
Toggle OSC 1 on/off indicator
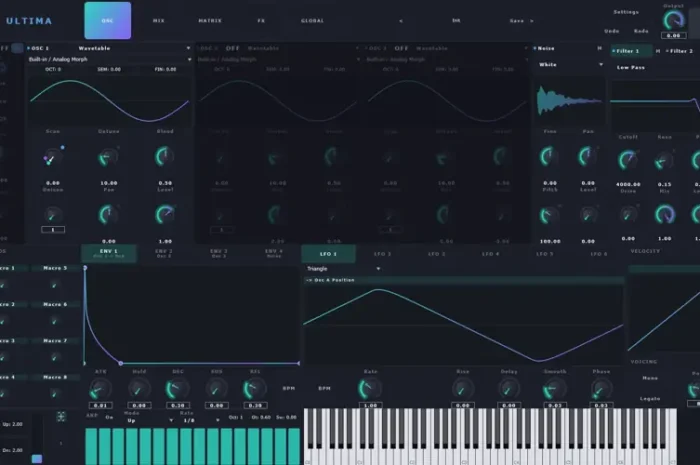click(x=29, y=48)
